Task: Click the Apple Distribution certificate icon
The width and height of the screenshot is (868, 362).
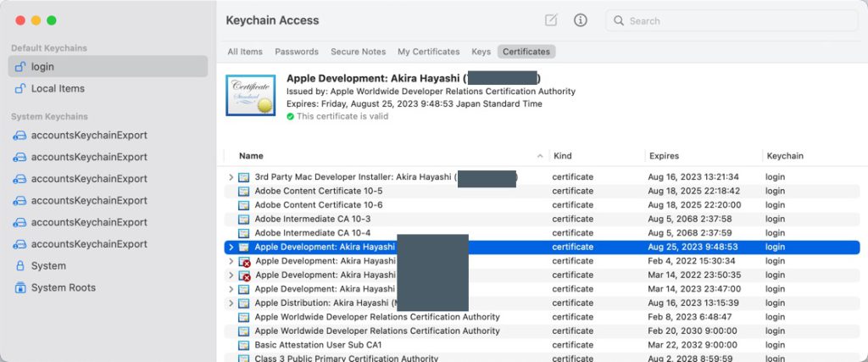Action: [x=243, y=303]
